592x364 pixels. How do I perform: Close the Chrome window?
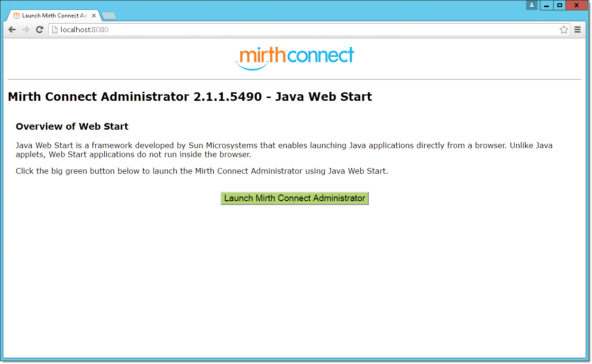[x=576, y=5]
